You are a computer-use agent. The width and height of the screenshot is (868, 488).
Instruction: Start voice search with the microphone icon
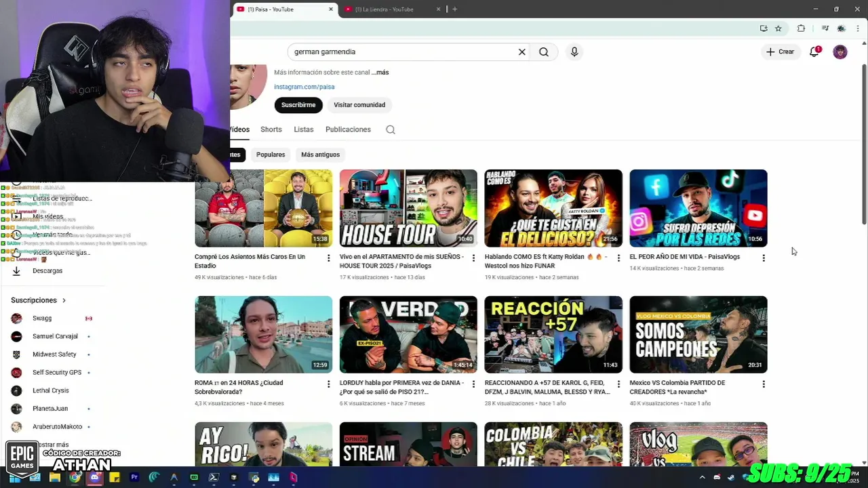tap(574, 52)
